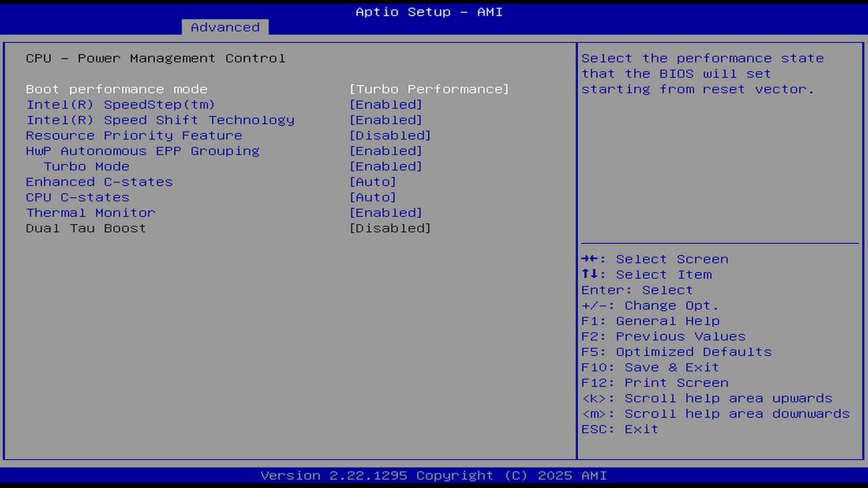This screenshot has width=868, height=488.
Task: Click the +/-: Change Opt. hint
Action: click(x=650, y=306)
